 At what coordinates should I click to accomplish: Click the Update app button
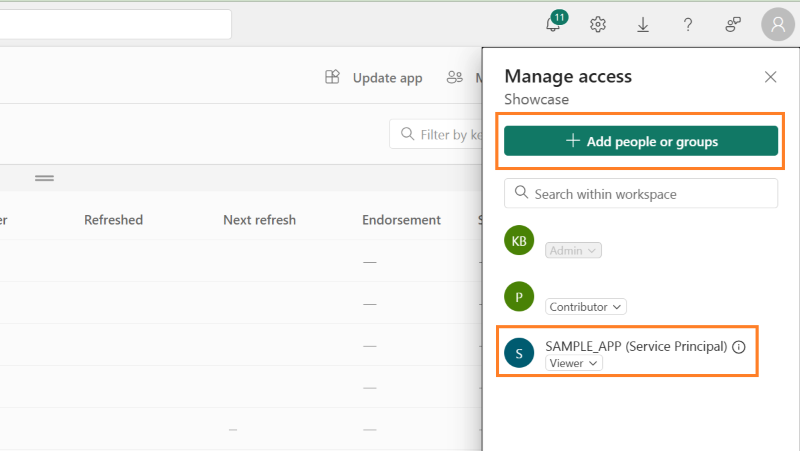[x=374, y=78]
